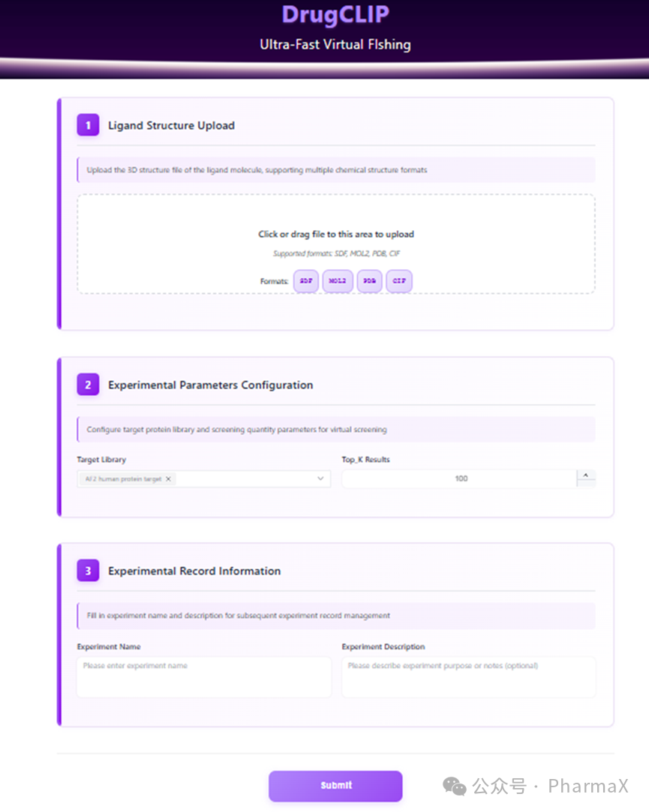This screenshot has width=649, height=812.
Task: Expand the Target Library dropdown arrow
Action: [x=320, y=478]
